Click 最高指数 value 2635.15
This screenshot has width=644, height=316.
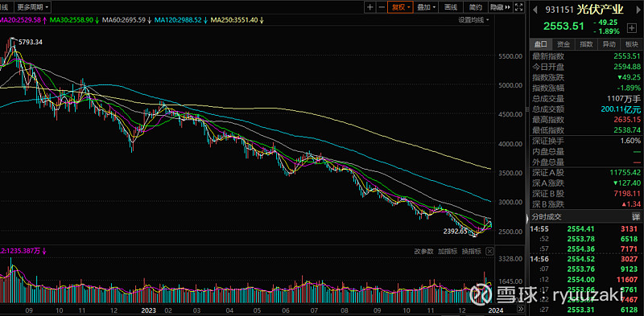click(x=627, y=120)
